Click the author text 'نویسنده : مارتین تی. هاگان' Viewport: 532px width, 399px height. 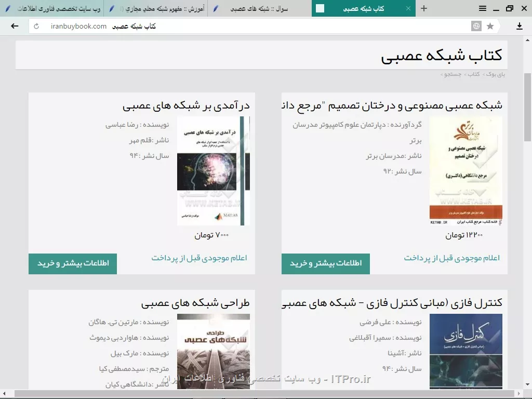[x=129, y=322]
